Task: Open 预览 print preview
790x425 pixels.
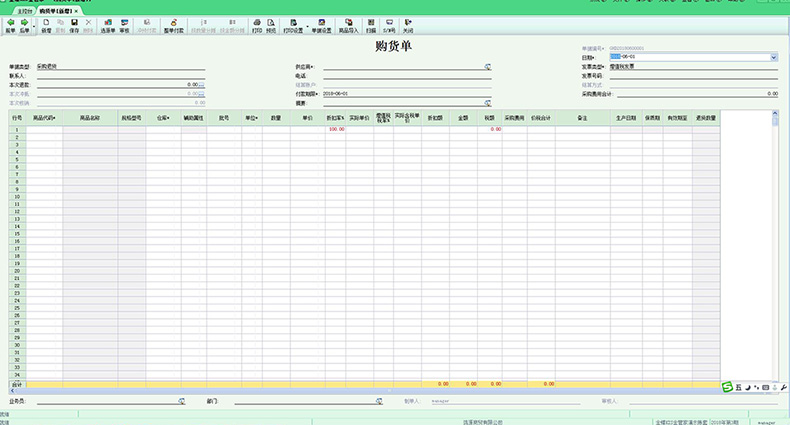Action: coord(271,24)
